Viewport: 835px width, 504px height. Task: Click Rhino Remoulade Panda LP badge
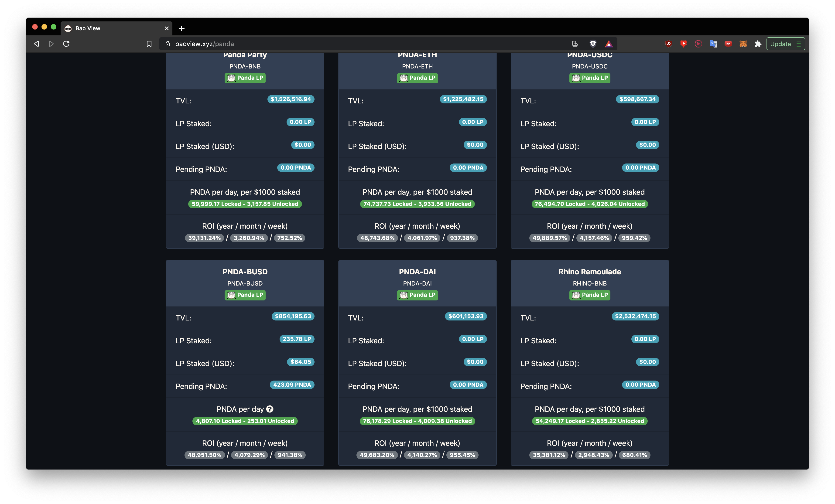(x=590, y=295)
